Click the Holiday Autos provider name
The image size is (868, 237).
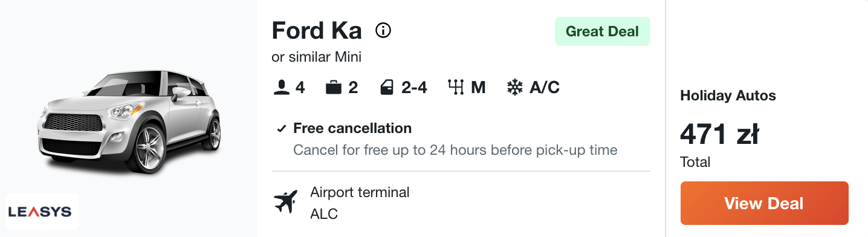click(728, 96)
